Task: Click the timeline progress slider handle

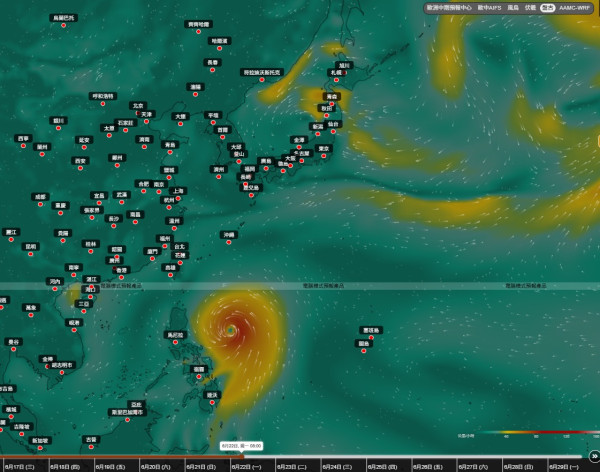Action: pos(242,456)
